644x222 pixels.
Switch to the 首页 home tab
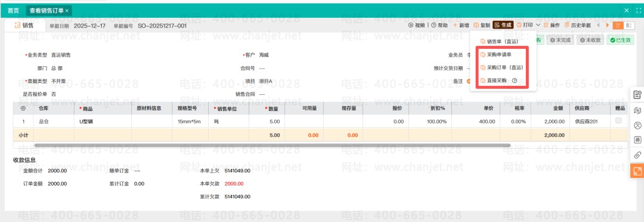(x=13, y=10)
